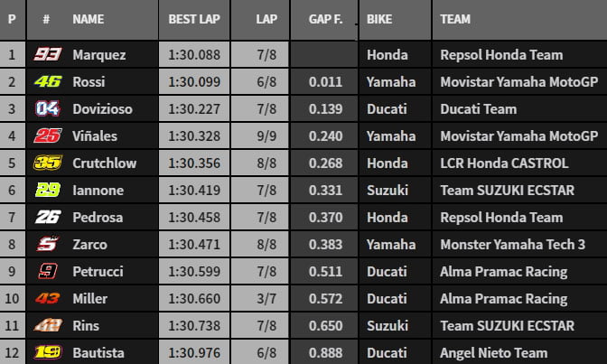Click the Repsol Honda Team in first row
The height and width of the screenshot is (364, 607).
(x=500, y=54)
